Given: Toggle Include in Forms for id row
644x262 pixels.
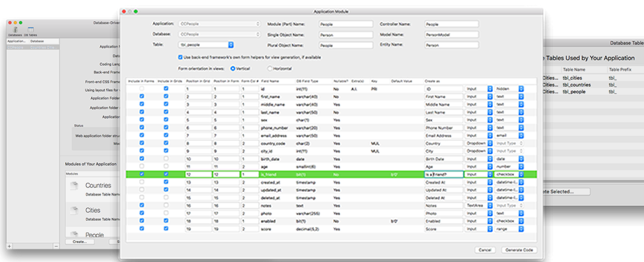Looking at the screenshot, I should 142,88.
